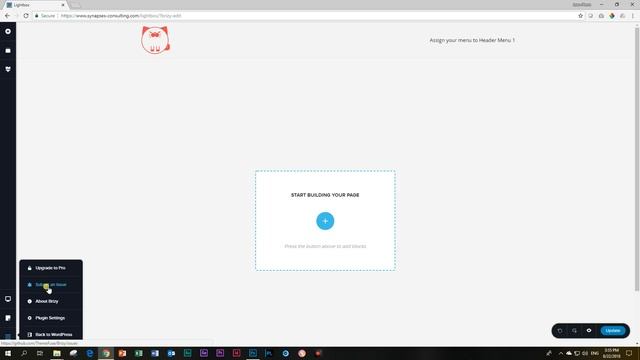Close the Lightbox browser tab
The image size is (640, 360).
63,5
